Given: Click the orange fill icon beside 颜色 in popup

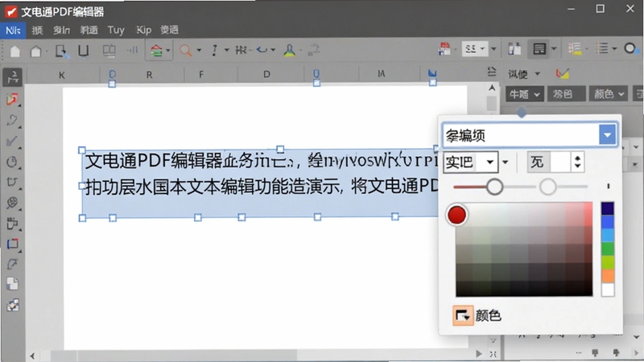Looking at the screenshot, I should (x=463, y=315).
